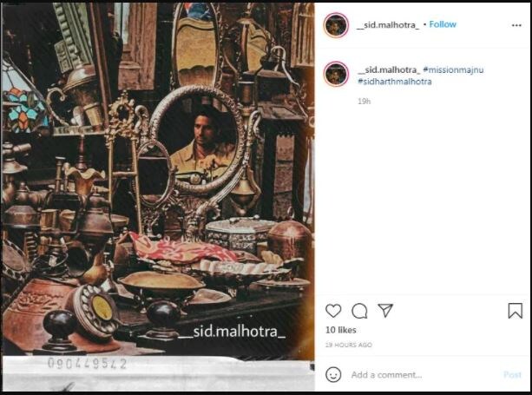Open the header __sid.malhotra_ username link

pos(388,25)
